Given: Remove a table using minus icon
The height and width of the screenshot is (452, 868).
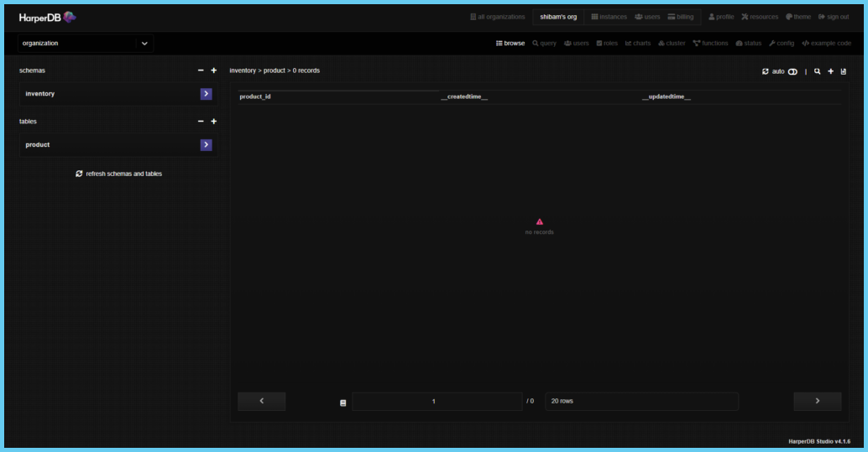Looking at the screenshot, I should pos(201,122).
